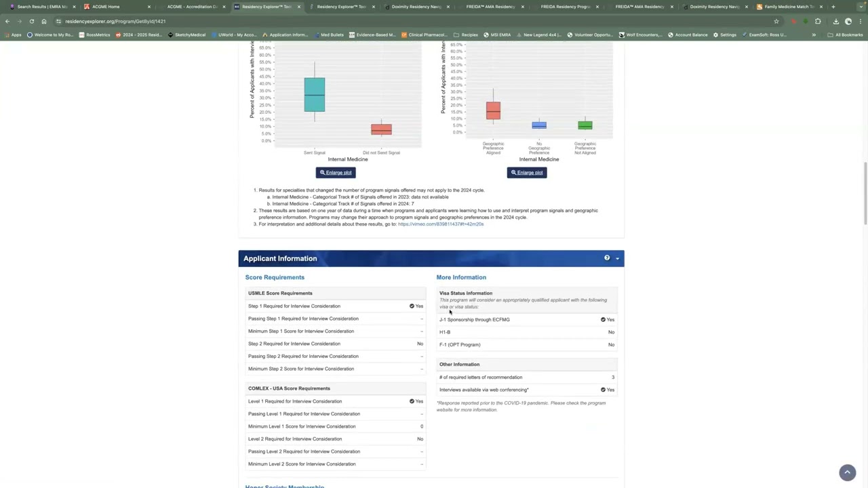
Task: Select the J-1 Sponsorship through ECFMG row
Action: pos(527,319)
